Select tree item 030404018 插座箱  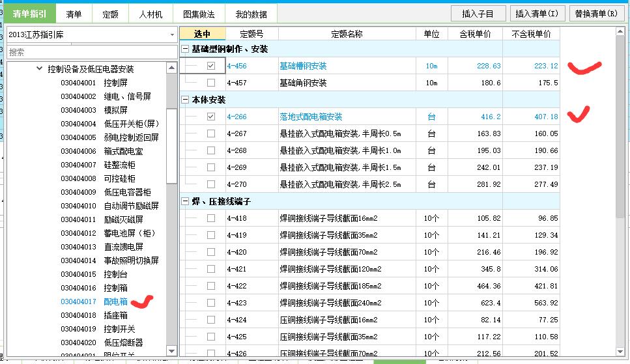click(x=94, y=315)
